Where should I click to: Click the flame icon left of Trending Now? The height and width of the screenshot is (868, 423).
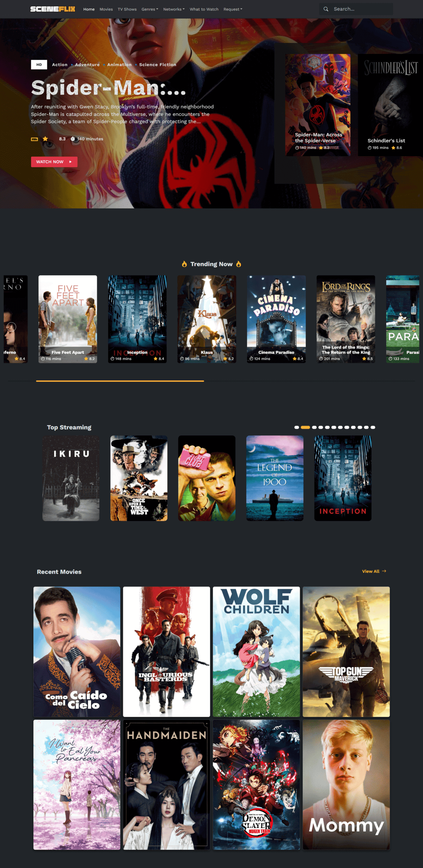point(184,264)
